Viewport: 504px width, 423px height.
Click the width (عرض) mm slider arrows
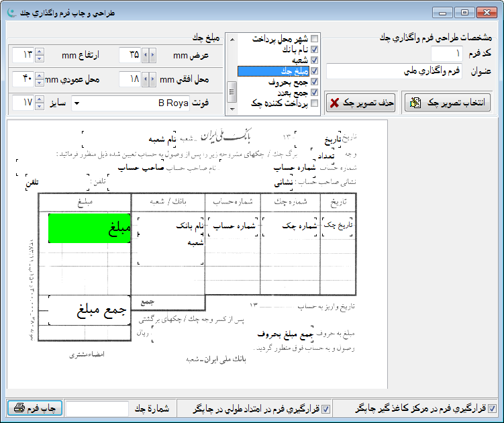(x=150, y=54)
